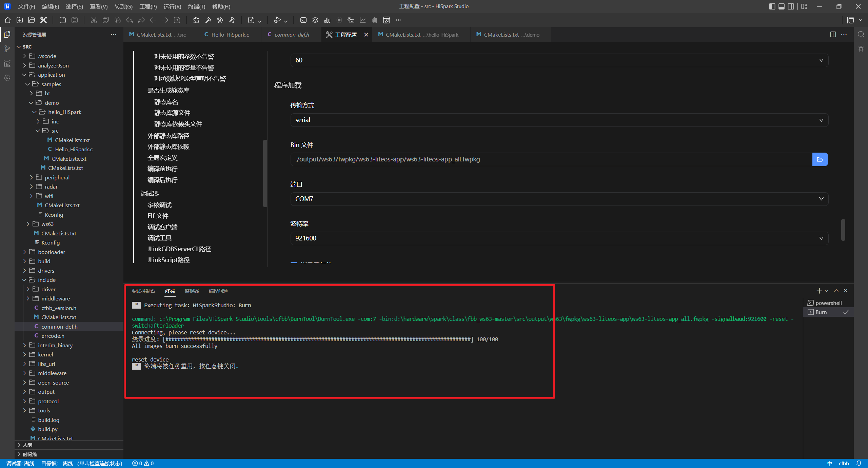Switch to Hello_HiSpark.c tab

coord(230,35)
